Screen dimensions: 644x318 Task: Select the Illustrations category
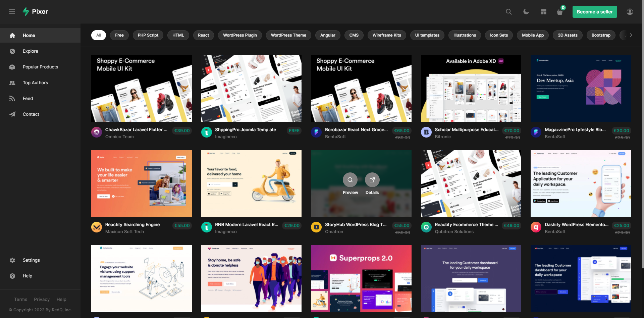[x=465, y=35]
